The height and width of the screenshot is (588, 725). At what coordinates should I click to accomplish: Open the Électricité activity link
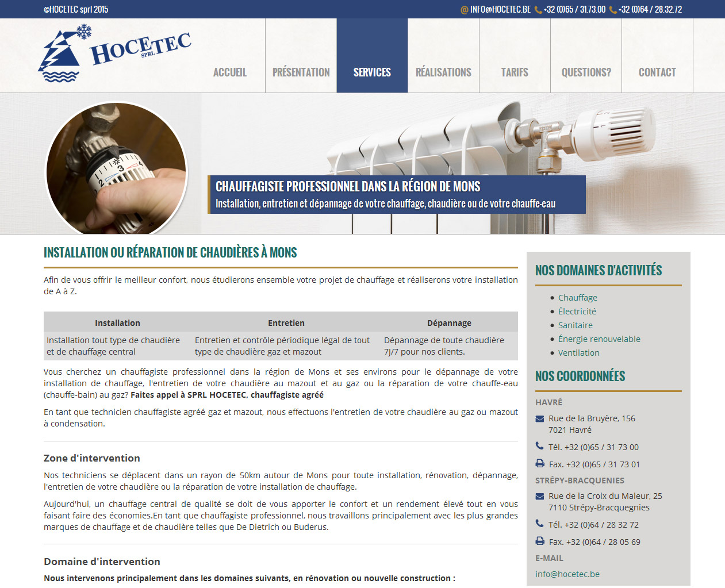tap(577, 312)
